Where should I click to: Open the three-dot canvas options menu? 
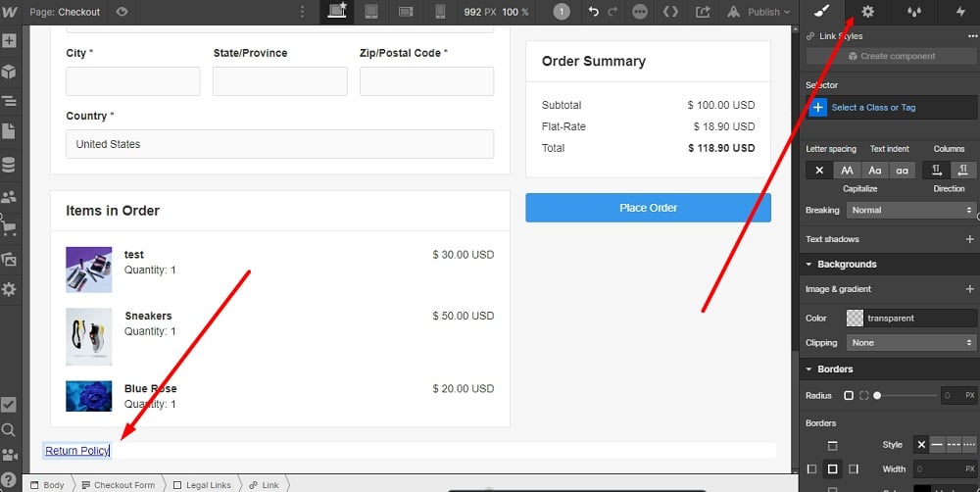point(303,11)
